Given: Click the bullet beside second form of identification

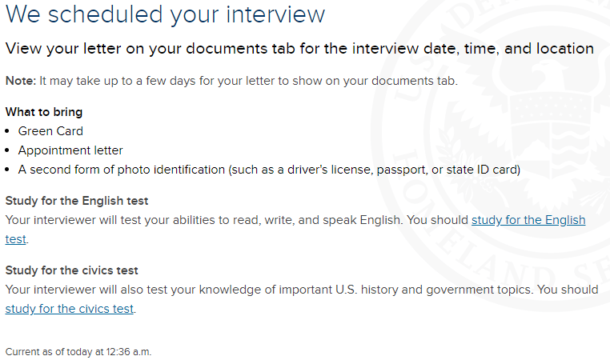Looking at the screenshot, I should pyautogui.click(x=7, y=170).
